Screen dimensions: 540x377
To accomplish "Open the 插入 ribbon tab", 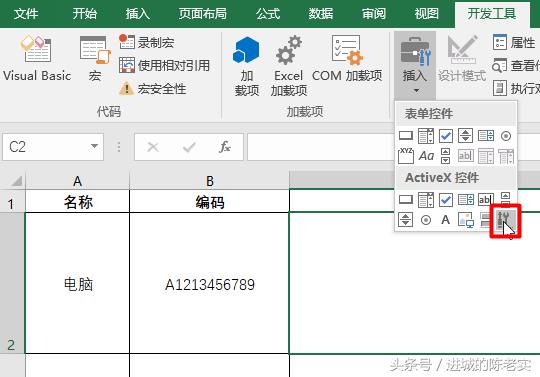I will click(x=137, y=14).
